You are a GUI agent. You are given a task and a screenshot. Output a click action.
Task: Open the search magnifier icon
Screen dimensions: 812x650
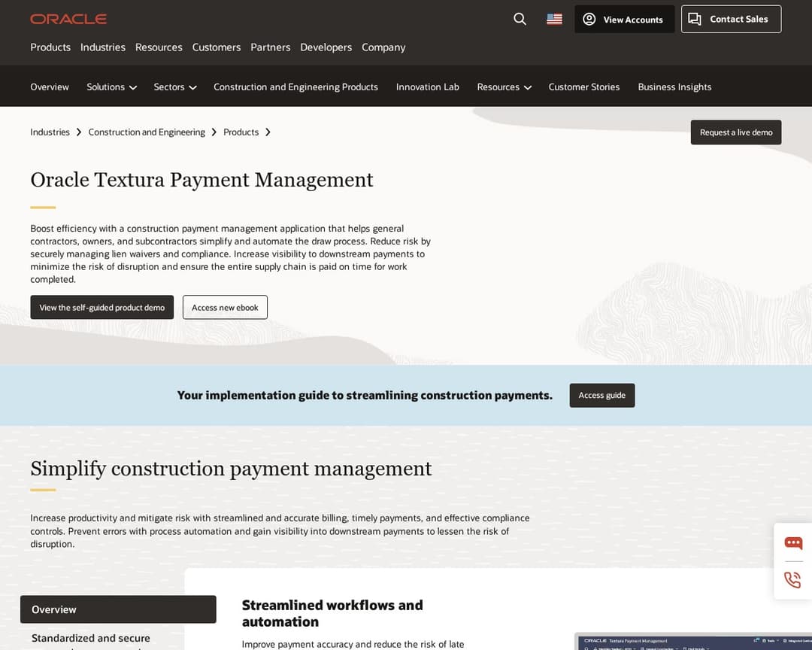(520, 19)
